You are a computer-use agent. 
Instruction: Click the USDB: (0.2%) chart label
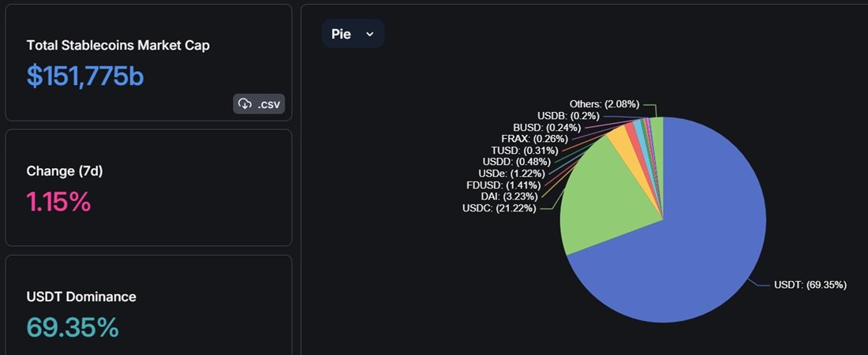click(x=568, y=116)
